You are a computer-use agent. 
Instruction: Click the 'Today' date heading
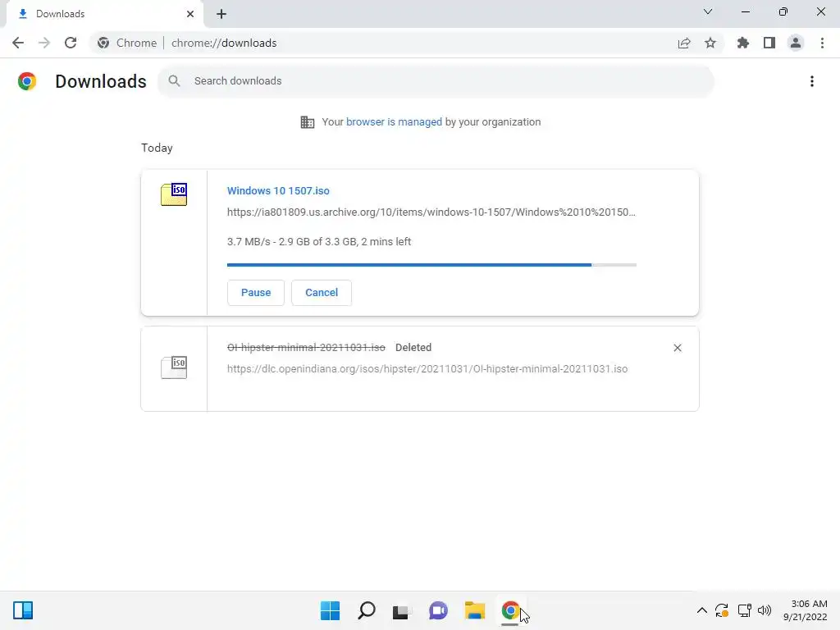pyautogui.click(x=157, y=148)
